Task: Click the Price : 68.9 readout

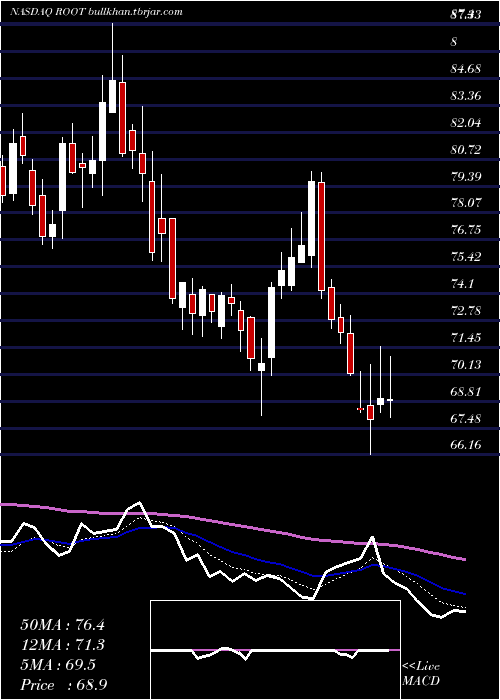Action: tap(64, 685)
